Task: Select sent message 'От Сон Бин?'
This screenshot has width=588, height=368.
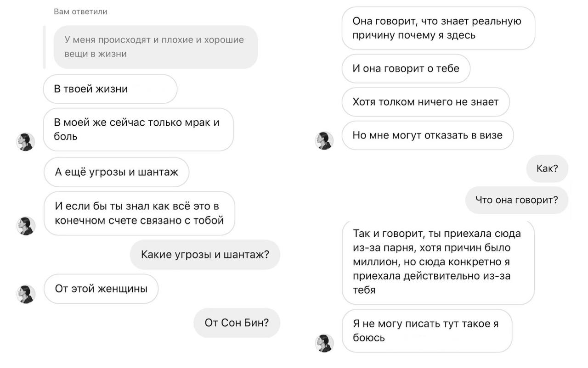Action: 237,323
